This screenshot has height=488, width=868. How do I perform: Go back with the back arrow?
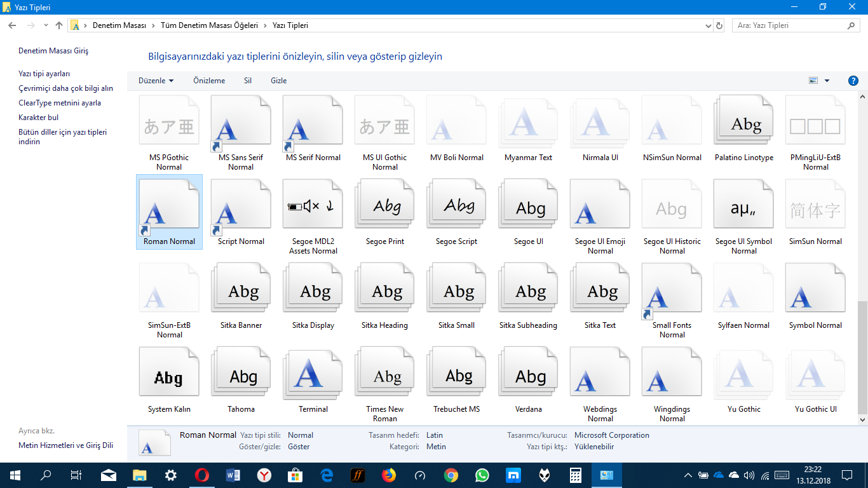tap(13, 25)
